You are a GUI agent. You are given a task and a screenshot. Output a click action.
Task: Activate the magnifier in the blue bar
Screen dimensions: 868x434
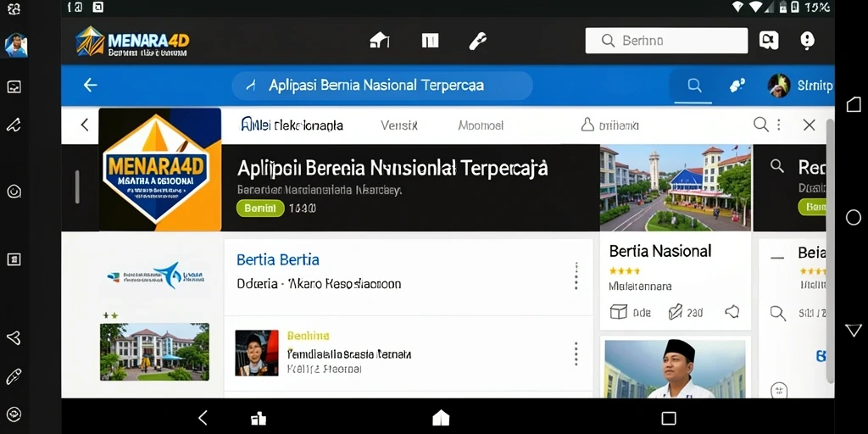click(x=694, y=86)
